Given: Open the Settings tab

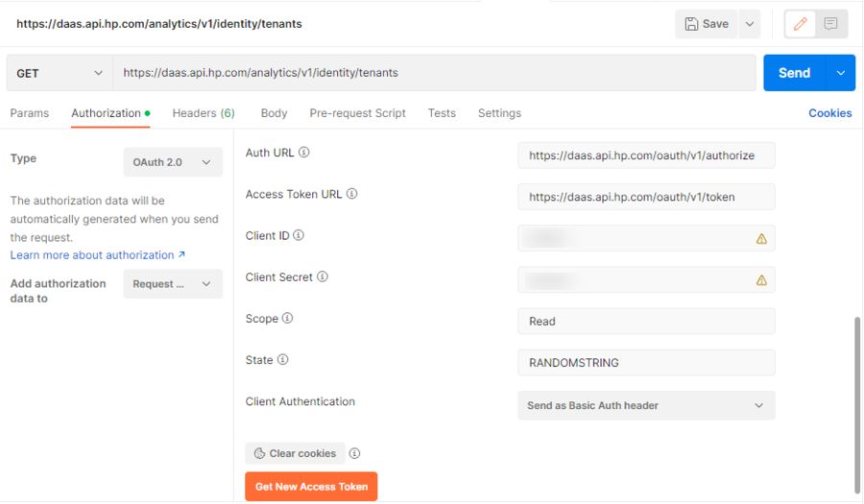Looking at the screenshot, I should click(x=499, y=113).
